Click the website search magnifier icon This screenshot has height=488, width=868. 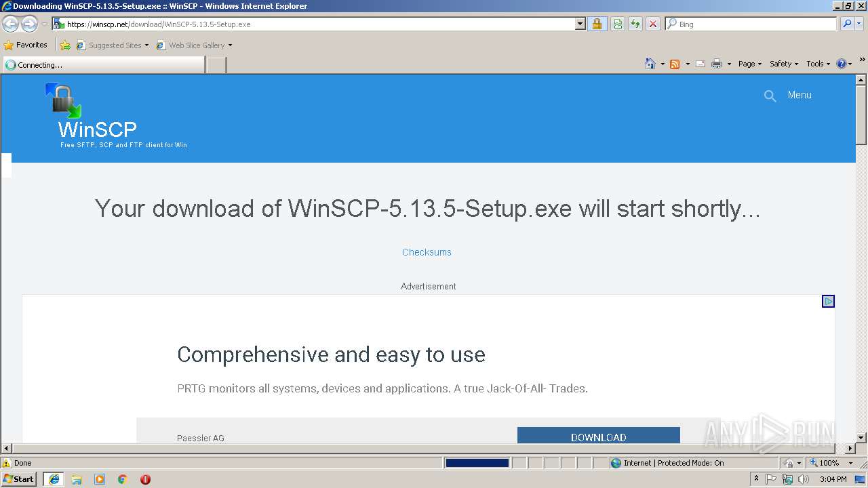tap(770, 96)
